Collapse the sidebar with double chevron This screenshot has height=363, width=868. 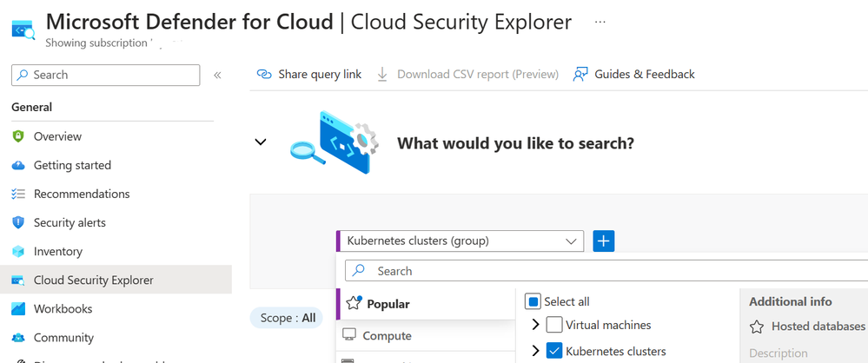217,75
